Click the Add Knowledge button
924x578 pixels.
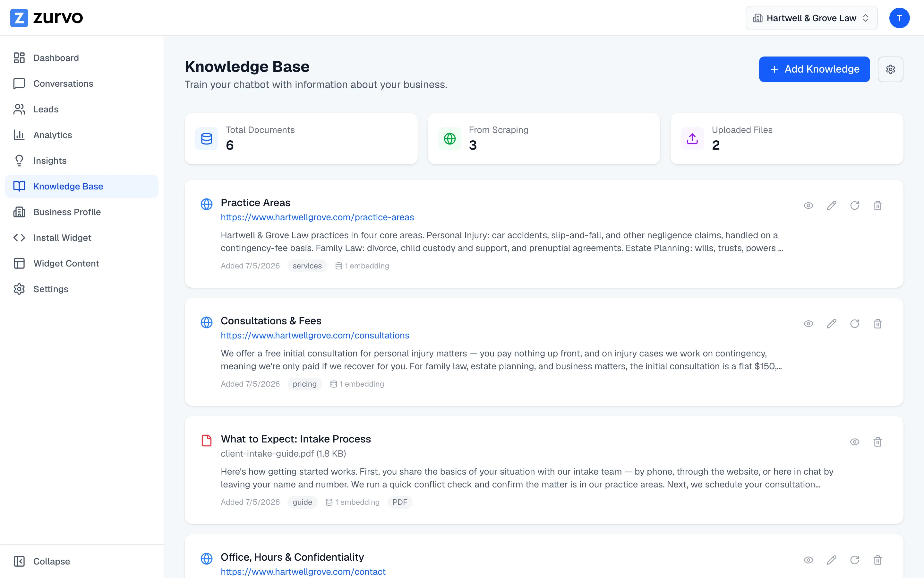pos(814,69)
